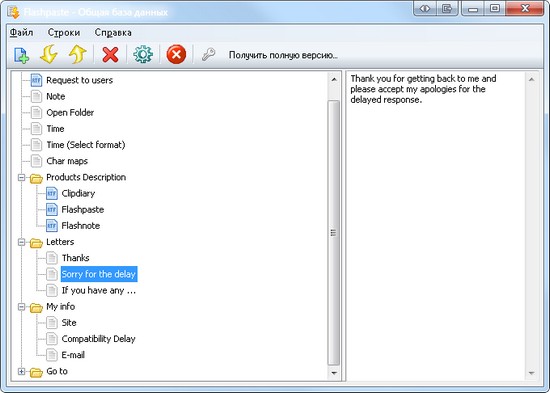Click the Products Description folder icon
This screenshot has height=393, width=550.
click(x=36, y=178)
